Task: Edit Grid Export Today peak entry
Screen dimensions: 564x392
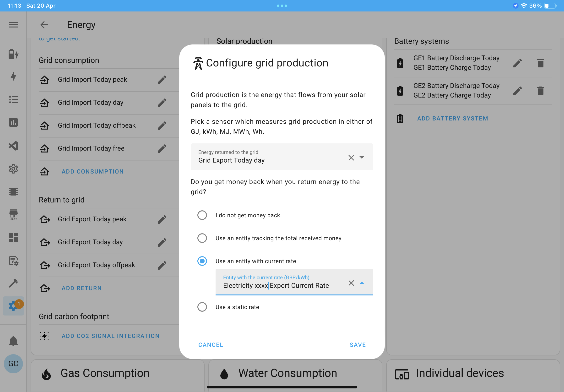Action: point(162,219)
